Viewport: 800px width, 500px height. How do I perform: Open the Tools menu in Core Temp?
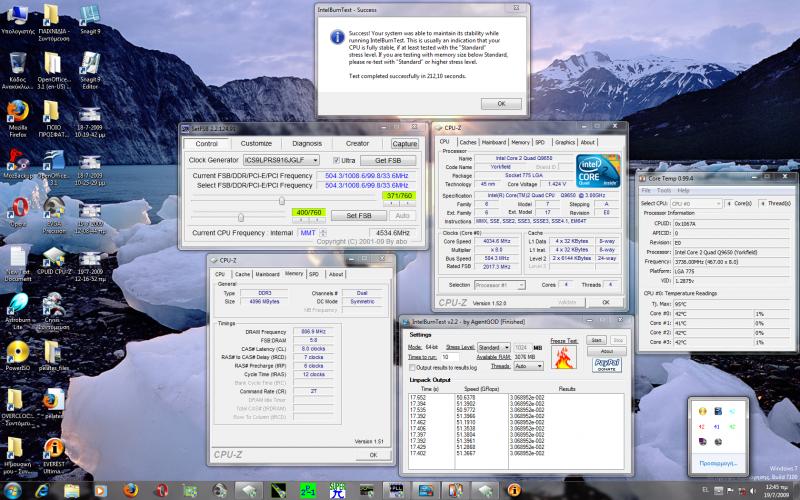(x=664, y=190)
